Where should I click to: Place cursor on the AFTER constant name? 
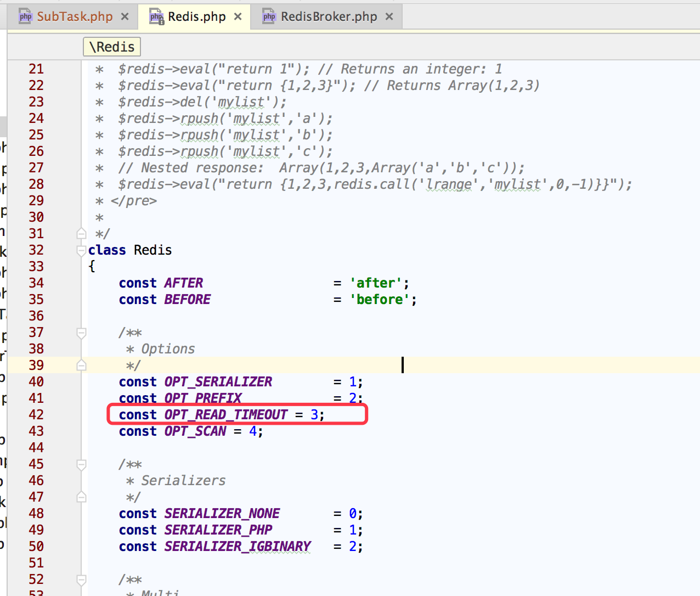pyautogui.click(x=184, y=283)
